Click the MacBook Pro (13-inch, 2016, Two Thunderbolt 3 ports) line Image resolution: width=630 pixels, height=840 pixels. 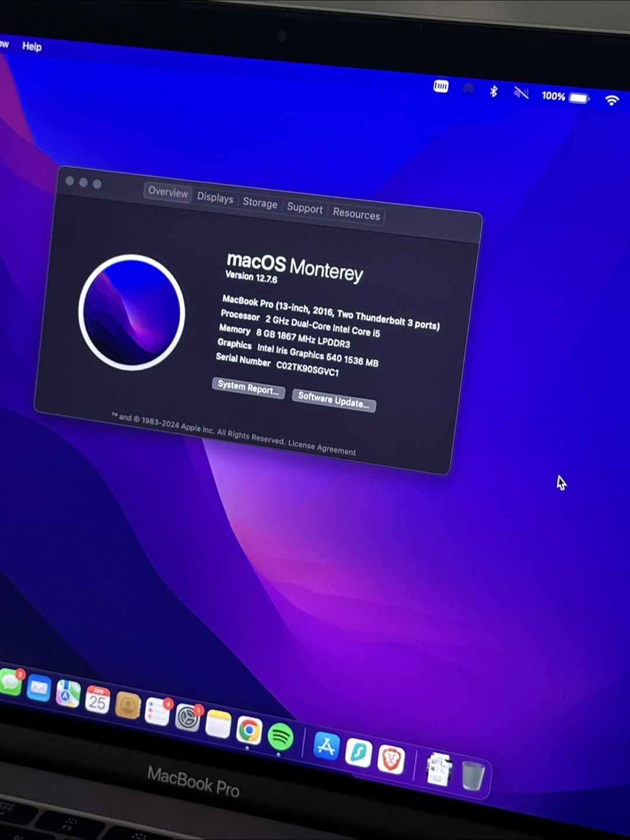click(x=331, y=312)
